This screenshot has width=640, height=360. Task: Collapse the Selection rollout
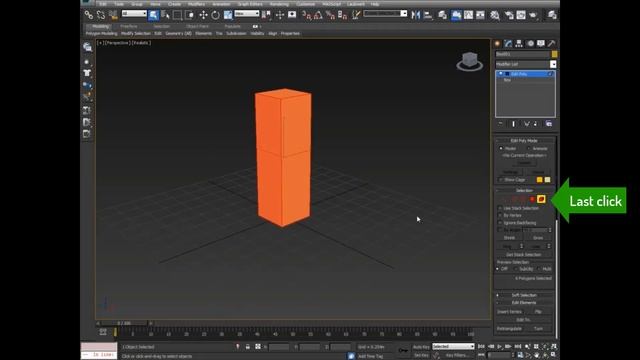point(524,191)
